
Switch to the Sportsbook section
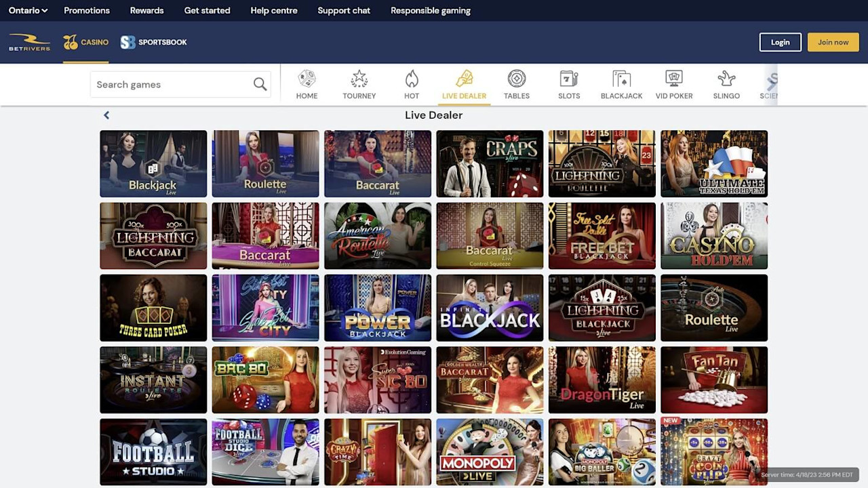point(154,42)
